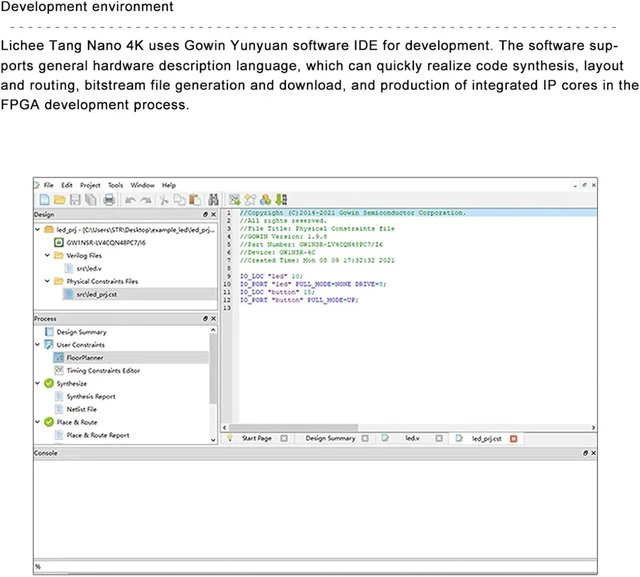Viewport: 640px width, 577px height.
Task: Float the Design panel via undock icon
Action: (x=205, y=214)
